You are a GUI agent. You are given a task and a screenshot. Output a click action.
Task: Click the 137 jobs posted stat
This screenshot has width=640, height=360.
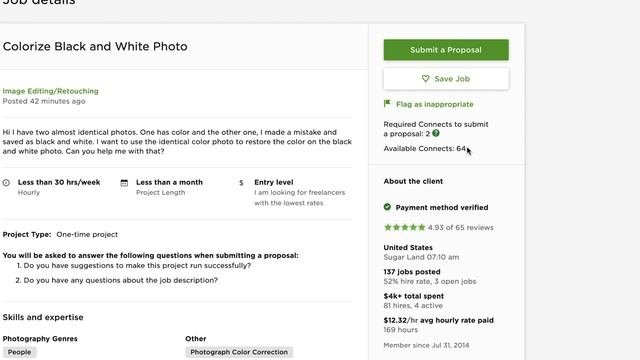(411, 271)
